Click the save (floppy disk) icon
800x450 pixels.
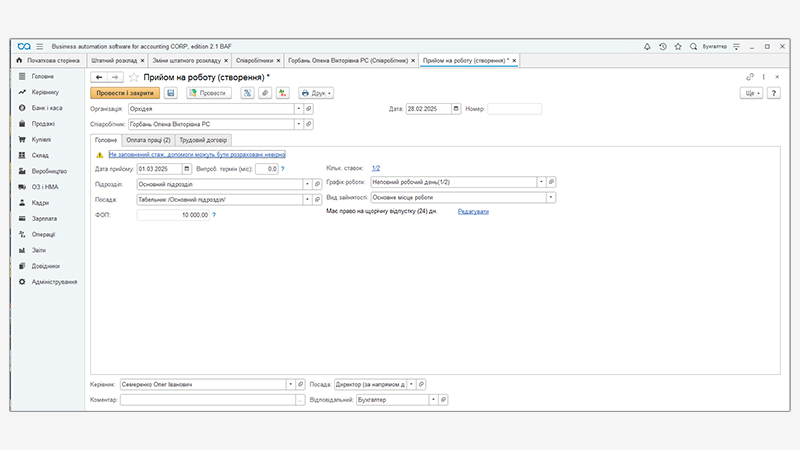(171, 93)
